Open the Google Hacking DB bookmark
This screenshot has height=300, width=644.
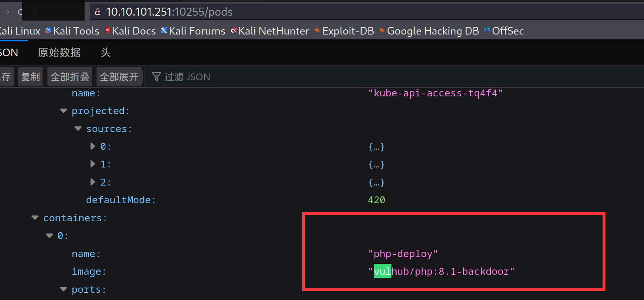point(429,31)
